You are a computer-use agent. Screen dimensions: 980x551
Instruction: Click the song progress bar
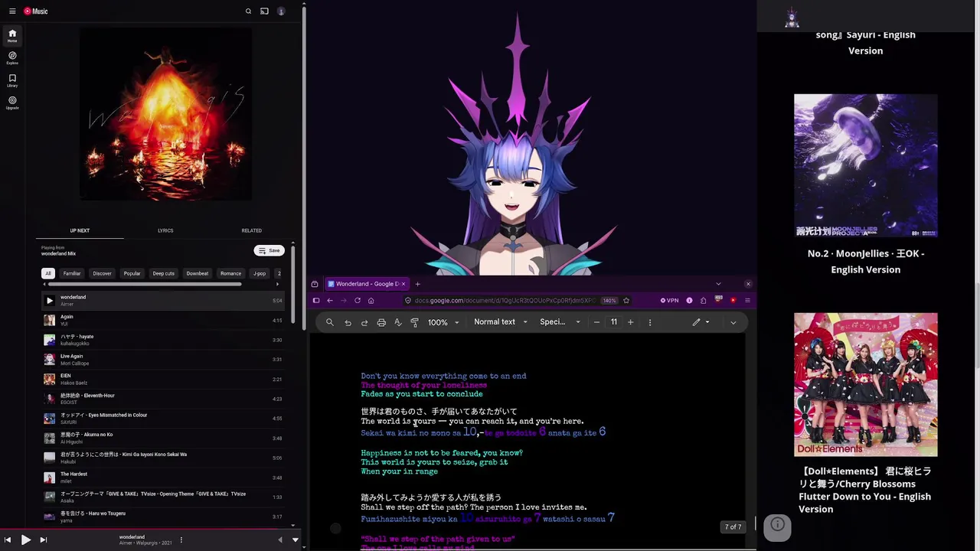tap(151, 529)
